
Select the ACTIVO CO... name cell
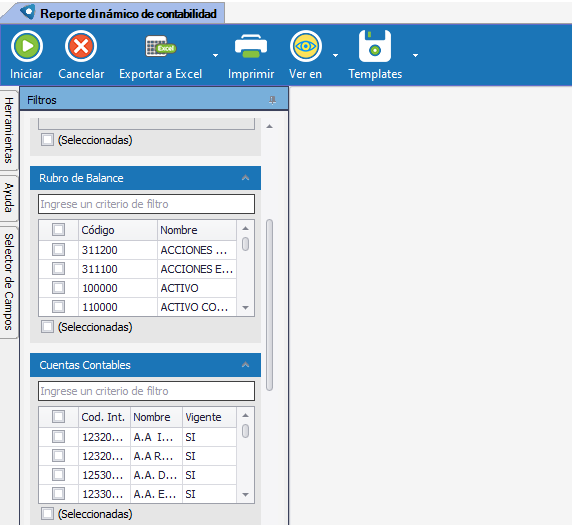point(197,307)
